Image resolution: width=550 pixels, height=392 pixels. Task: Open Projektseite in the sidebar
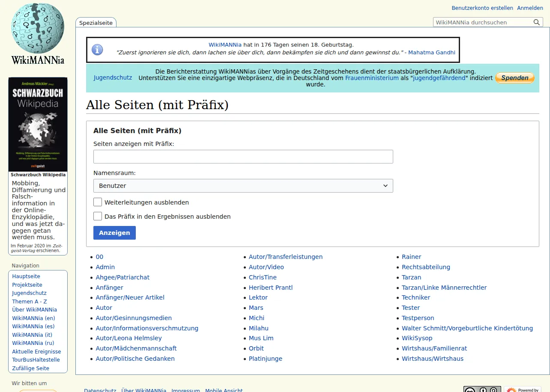pyautogui.click(x=27, y=285)
